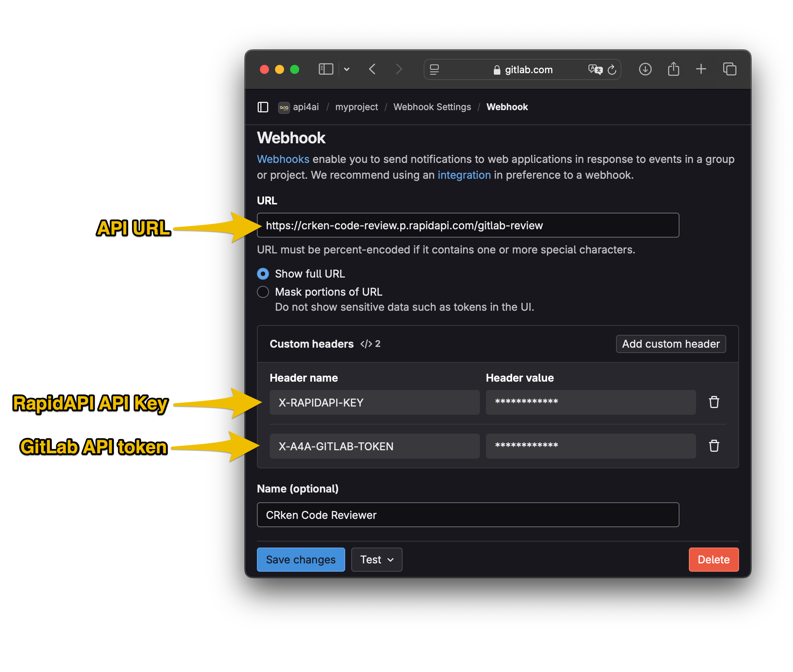Select Mask portions of URL radio button
The height and width of the screenshot is (672, 793).
[263, 292]
